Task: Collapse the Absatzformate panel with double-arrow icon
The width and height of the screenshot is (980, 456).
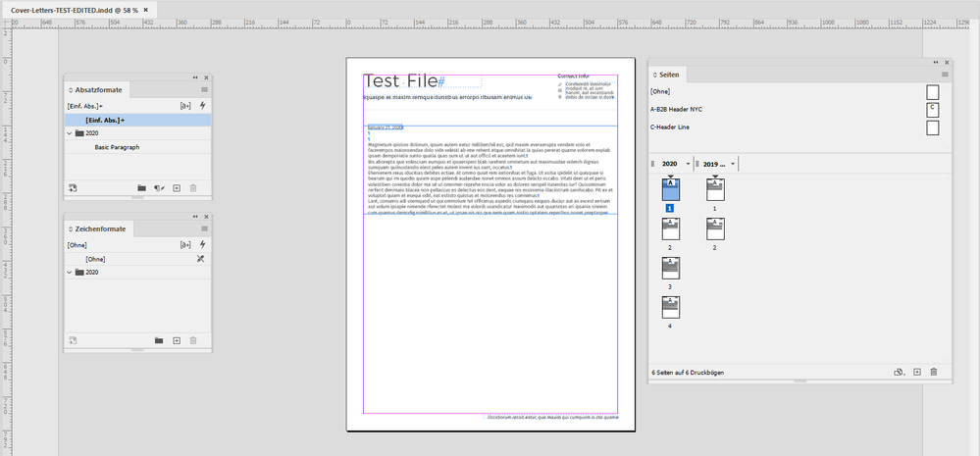Action: [195, 77]
